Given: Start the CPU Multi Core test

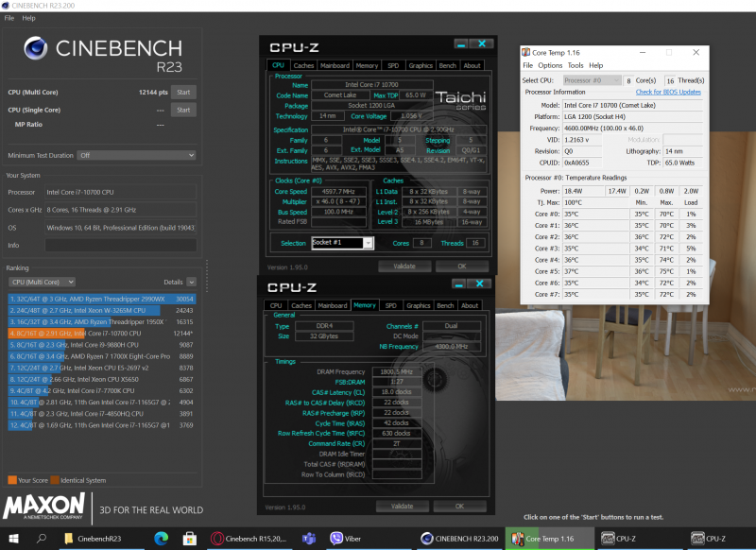Looking at the screenshot, I should [183, 92].
